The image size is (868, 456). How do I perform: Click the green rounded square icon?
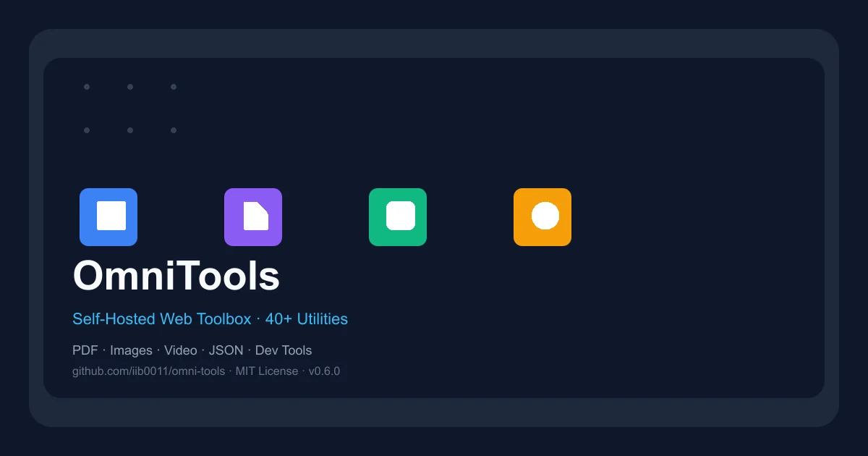(x=398, y=217)
